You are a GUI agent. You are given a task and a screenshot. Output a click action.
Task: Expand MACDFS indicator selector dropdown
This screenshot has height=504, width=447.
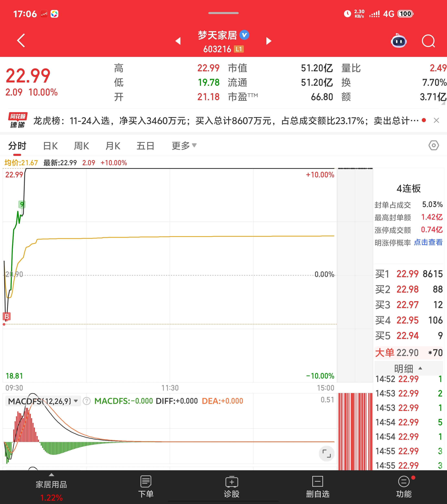(43, 401)
